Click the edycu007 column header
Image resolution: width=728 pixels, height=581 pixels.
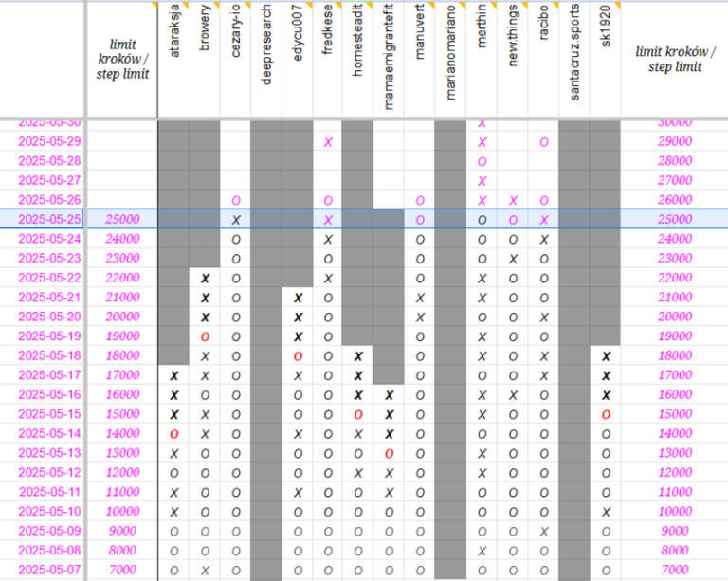coord(297,59)
